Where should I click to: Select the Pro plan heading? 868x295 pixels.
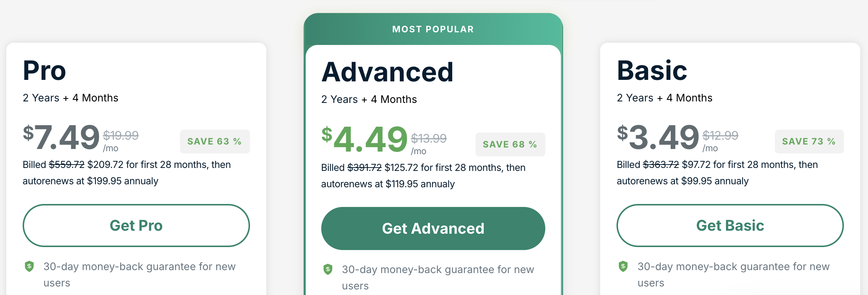[45, 71]
